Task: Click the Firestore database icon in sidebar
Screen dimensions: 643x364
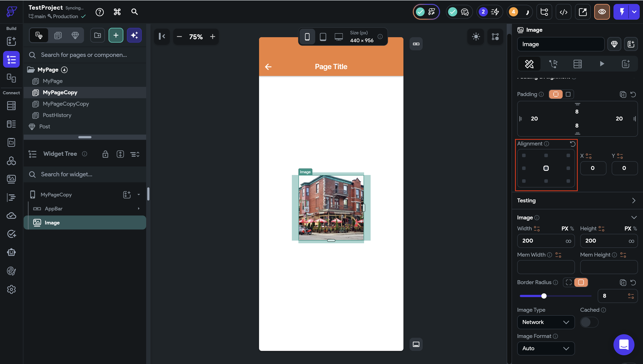Action: point(11,105)
